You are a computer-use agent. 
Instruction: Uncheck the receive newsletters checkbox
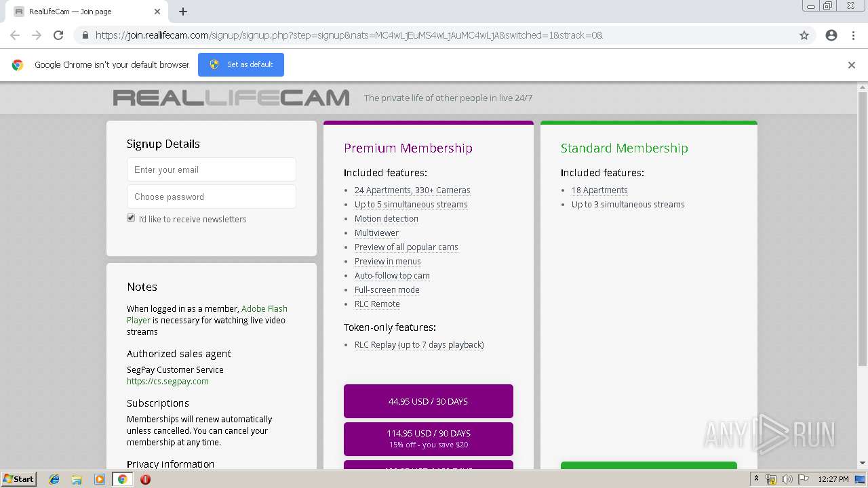[131, 218]
